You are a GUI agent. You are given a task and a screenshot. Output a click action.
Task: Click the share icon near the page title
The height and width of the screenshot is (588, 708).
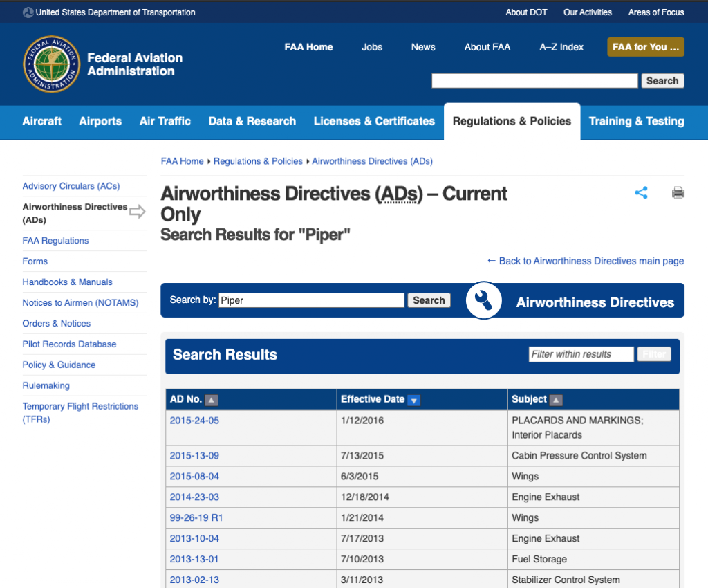[641, 193]
